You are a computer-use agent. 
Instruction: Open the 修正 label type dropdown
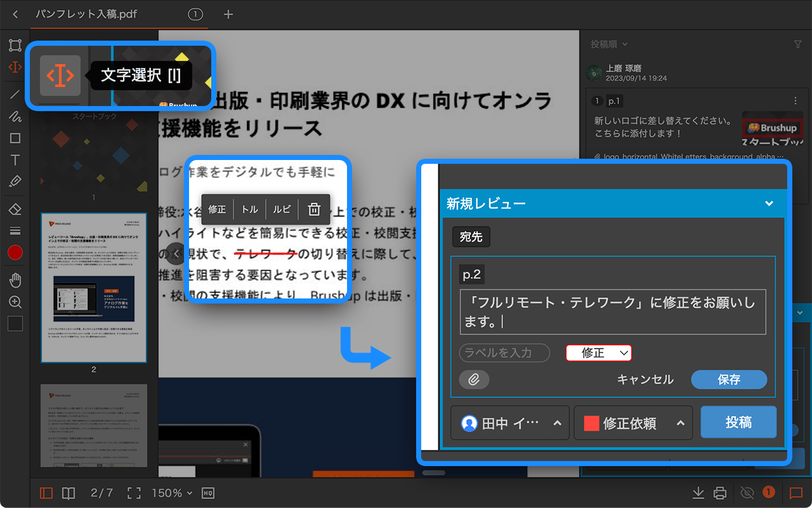pos(599,353)
